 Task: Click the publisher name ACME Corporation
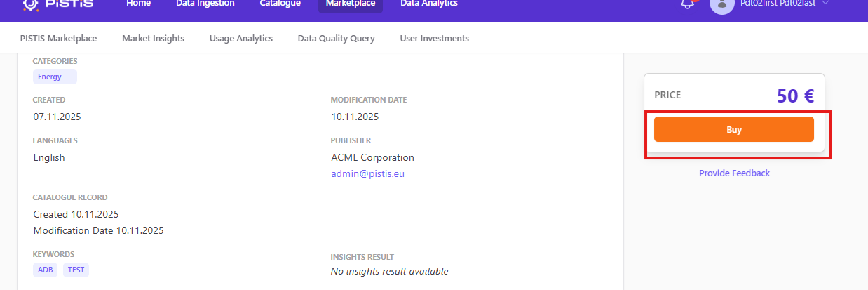[x=373, y=157]
